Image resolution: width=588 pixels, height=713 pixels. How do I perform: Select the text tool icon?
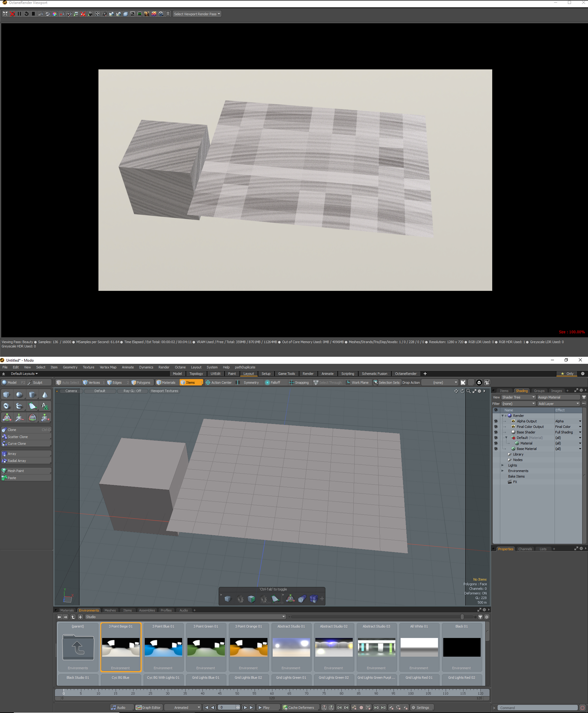click(x=45, y=406)
